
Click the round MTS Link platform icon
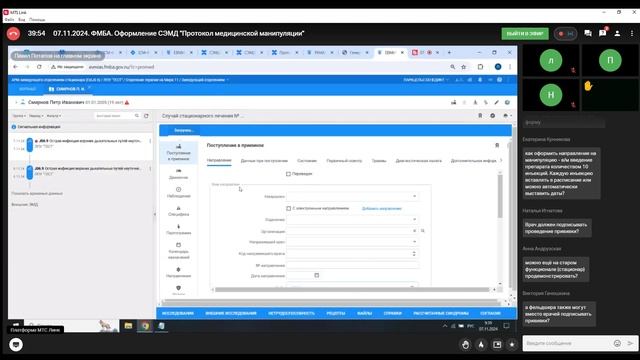16,344
